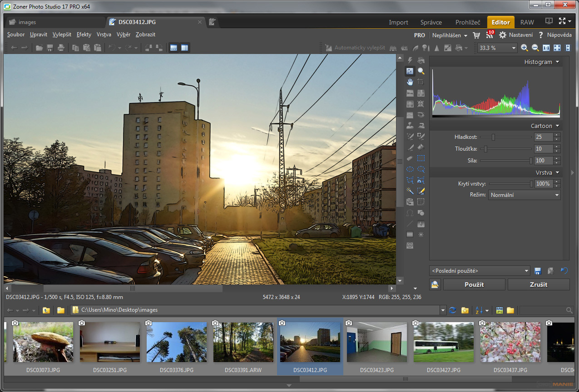Choose the elliptical selection tool
Viewport: 579px width, 392px height.
click(410, 169)
